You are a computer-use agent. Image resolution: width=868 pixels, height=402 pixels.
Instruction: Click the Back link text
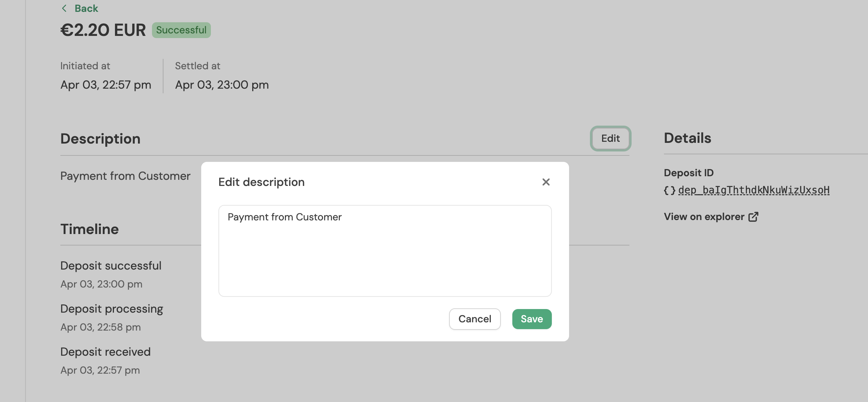point(86,8)
